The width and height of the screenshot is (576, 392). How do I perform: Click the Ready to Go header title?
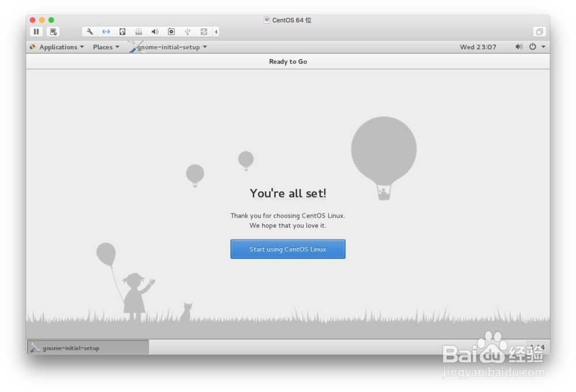click(x=288, y=62)
